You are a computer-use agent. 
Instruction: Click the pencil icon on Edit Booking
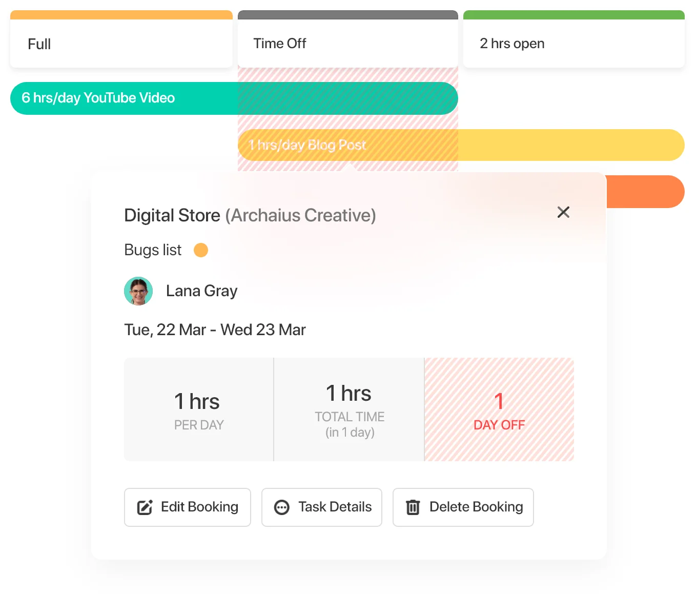(145, 507)
